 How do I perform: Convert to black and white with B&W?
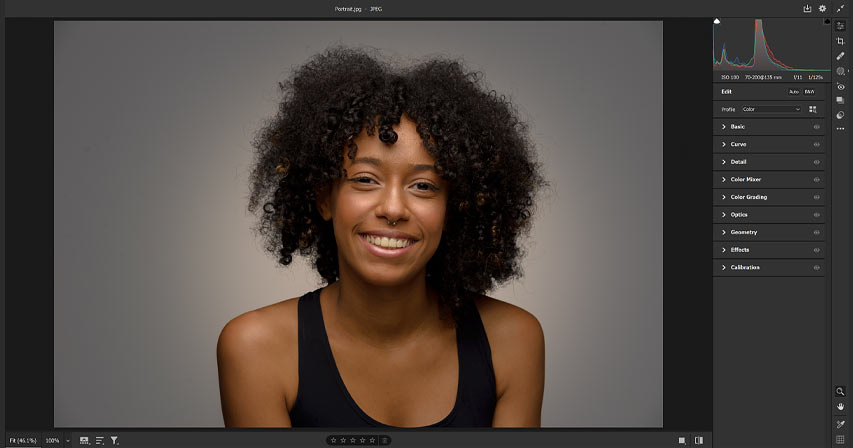[x=809, y=92]
